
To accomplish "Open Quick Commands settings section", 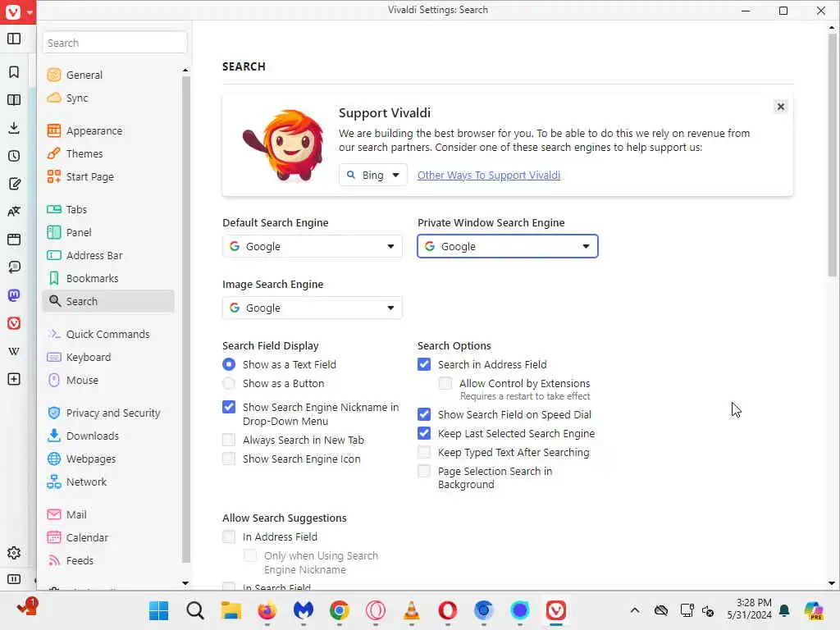I will [x=107, y=335].
